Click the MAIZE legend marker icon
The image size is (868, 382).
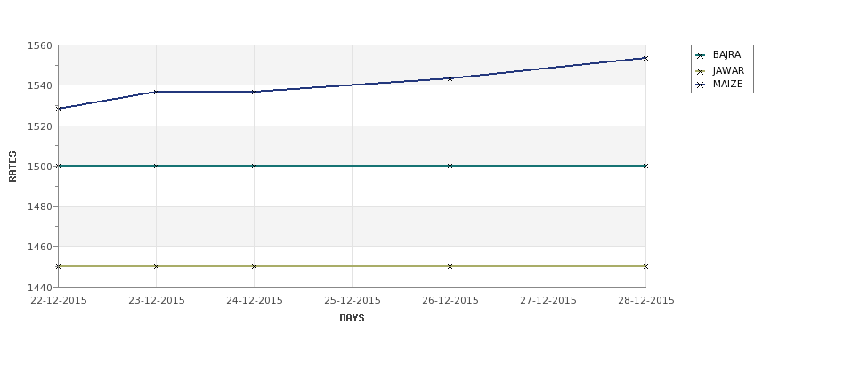[701, 85]
